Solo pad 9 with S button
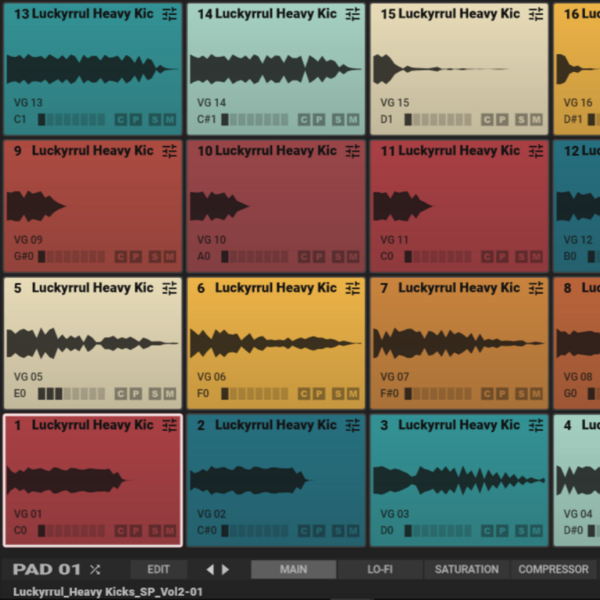The image size is (600, 600). coord(155,256)
